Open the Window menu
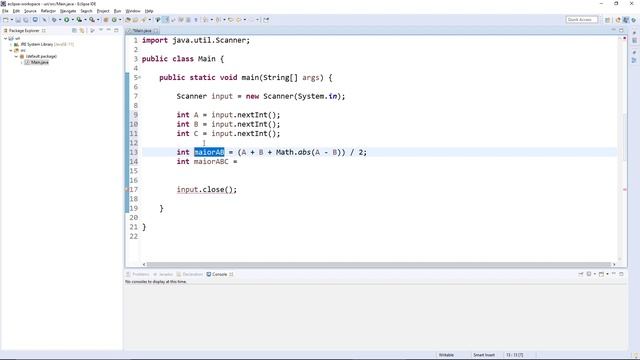 (133, 11)
